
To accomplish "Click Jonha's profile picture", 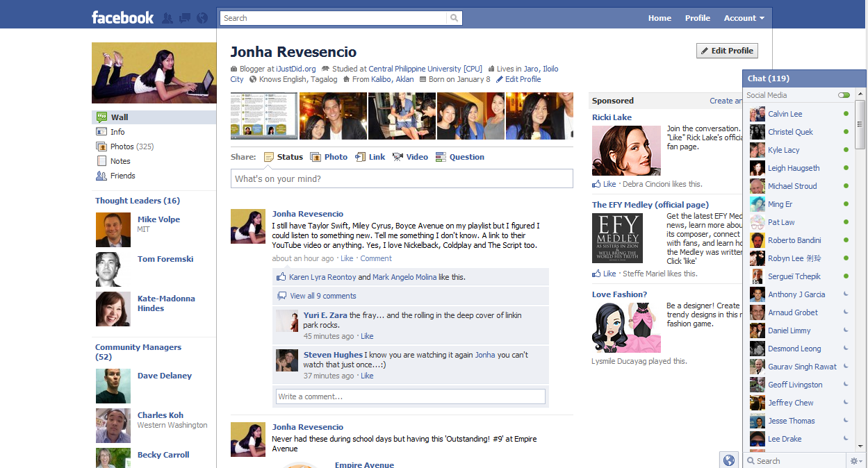I will (154, 73).
